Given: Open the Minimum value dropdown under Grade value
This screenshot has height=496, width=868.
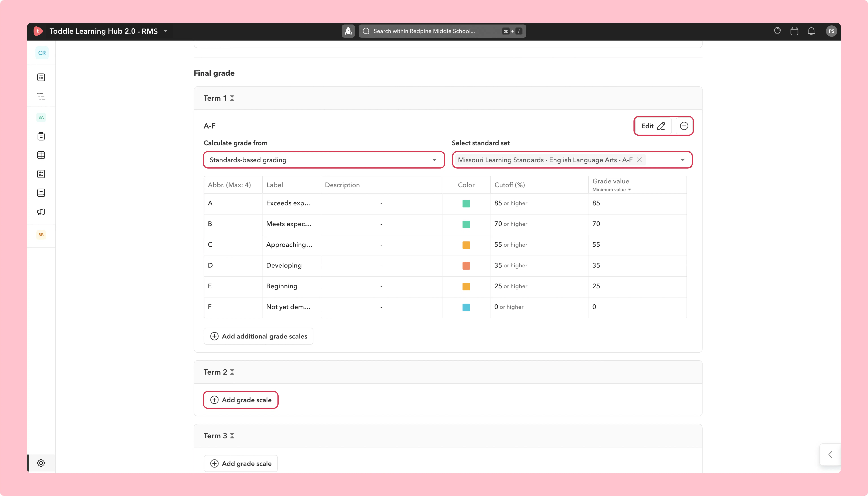Looking at the screenshot, I should pos(612,190).
